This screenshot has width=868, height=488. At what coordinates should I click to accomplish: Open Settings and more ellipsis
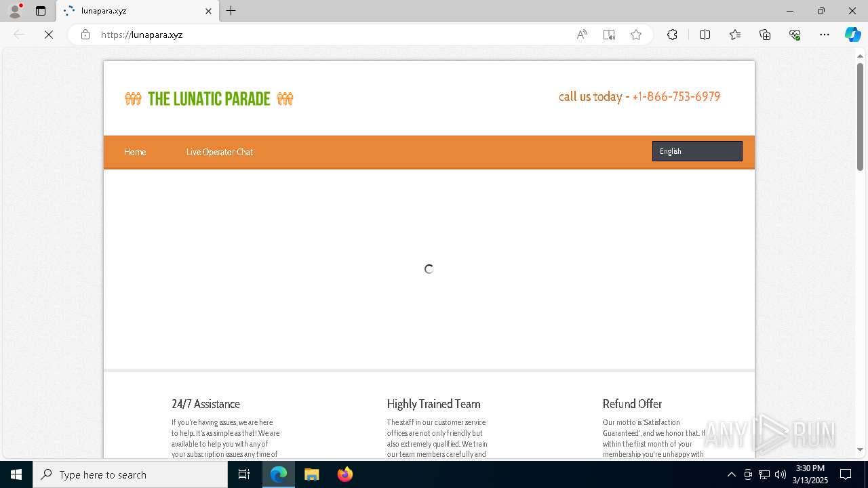[x=825, y=35]
